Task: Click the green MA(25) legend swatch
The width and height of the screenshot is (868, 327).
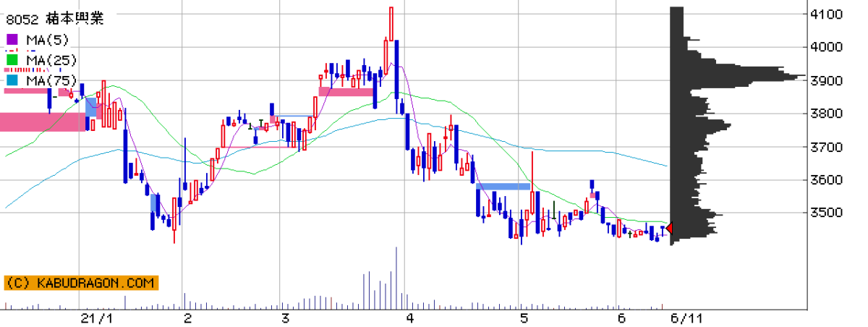Action: coord(12,60)
